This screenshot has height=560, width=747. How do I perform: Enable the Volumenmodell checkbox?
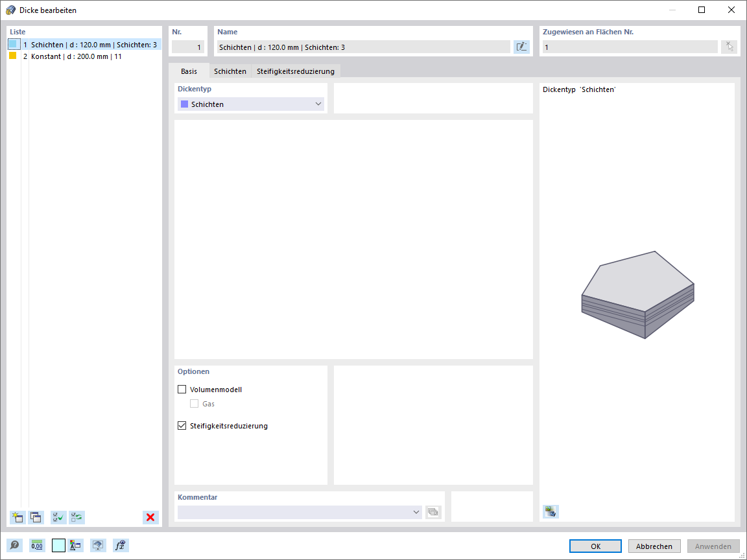click(182, 389)
